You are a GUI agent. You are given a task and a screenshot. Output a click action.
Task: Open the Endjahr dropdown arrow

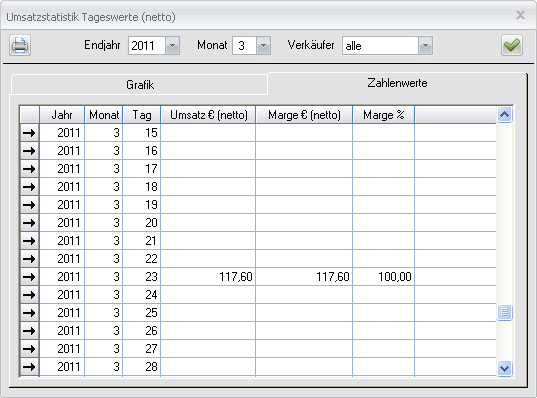[173, 46]
